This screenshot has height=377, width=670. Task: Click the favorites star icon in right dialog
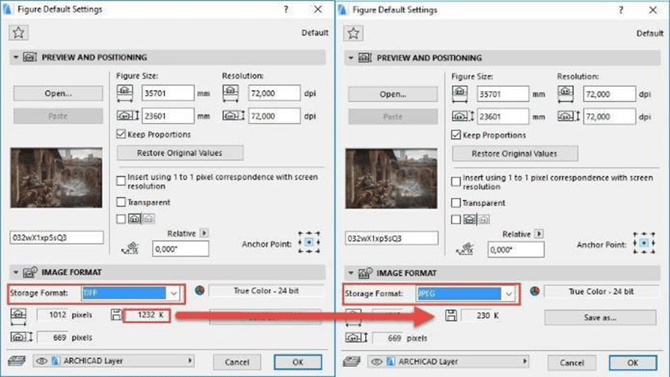tap(353, 33)
